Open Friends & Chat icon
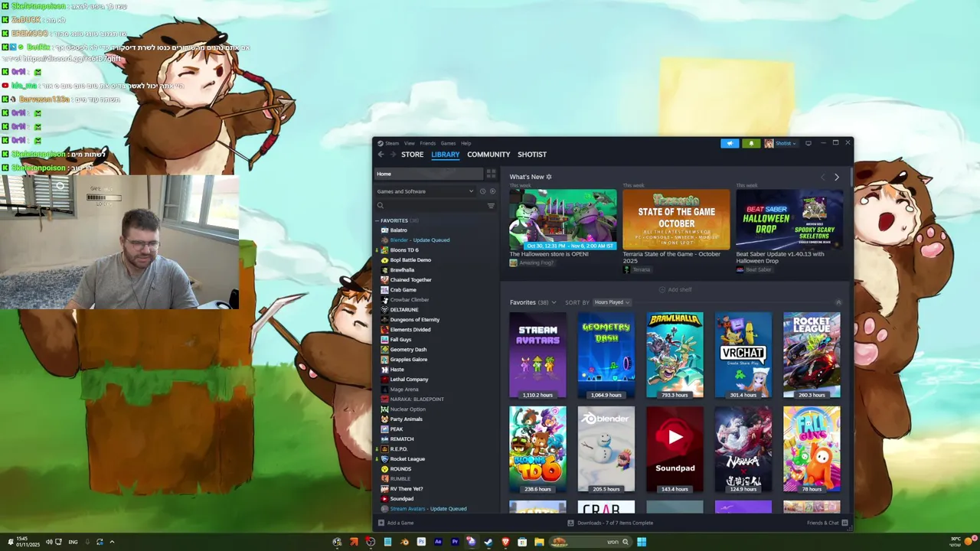This screenshot has height=551, width=980. [844, 523]
